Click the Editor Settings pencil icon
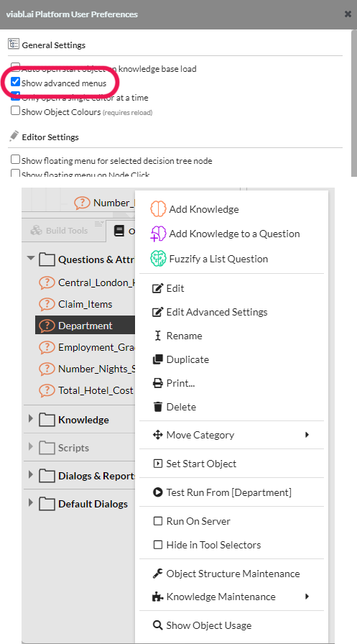The height and width of the screenshot is (644, 357). point(14,136)
